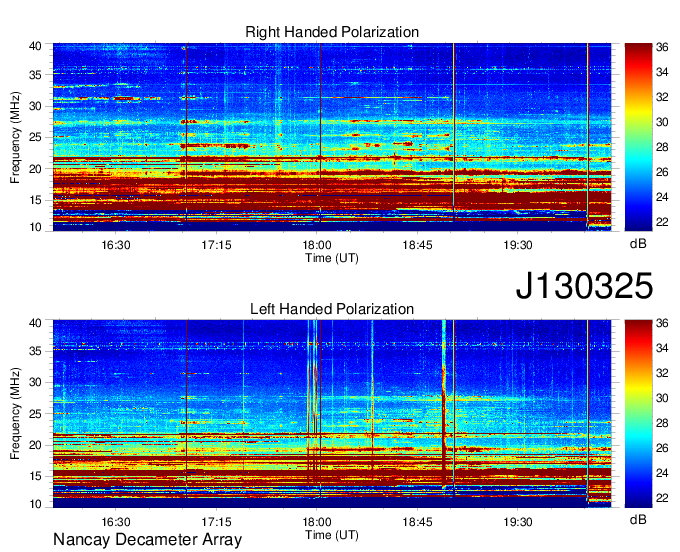Click the 26 value on bottom colorbar
This screenshot has width=680, height=552.
click(662, 448)
